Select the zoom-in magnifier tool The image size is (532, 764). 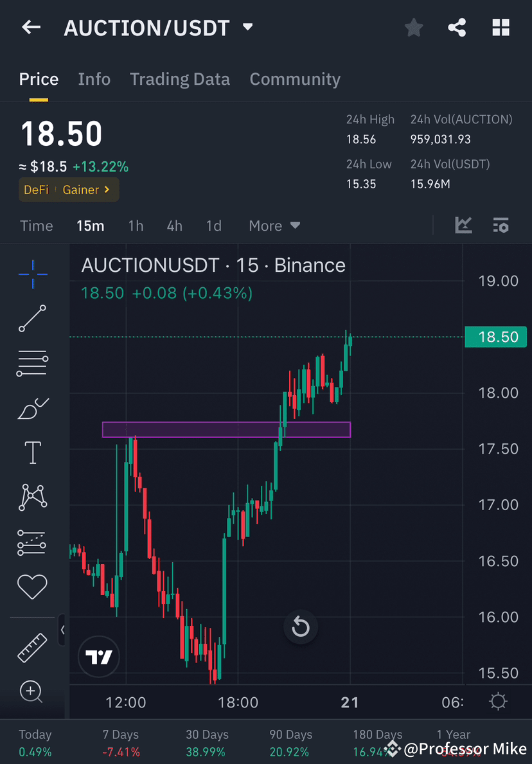point(32,692)
